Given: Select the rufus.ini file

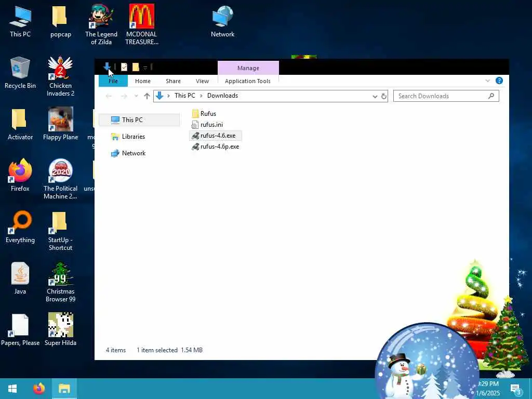Looking at the screenshot, I should point(207,125).
